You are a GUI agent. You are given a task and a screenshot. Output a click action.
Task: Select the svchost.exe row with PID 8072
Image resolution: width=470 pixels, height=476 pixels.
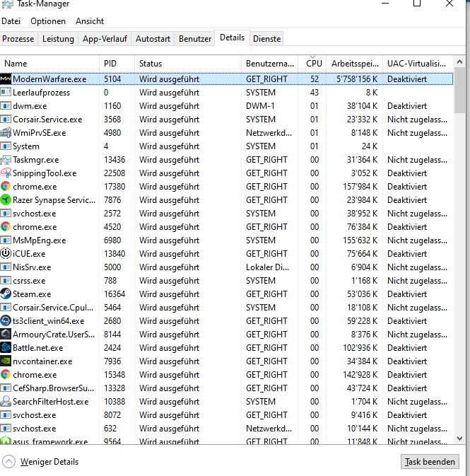pyautogui.click(x=226, y=415)
